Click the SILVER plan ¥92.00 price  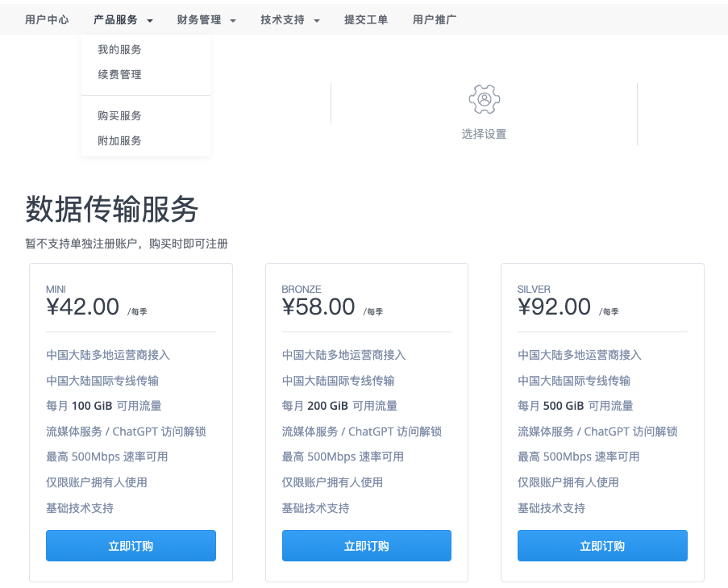554,307
